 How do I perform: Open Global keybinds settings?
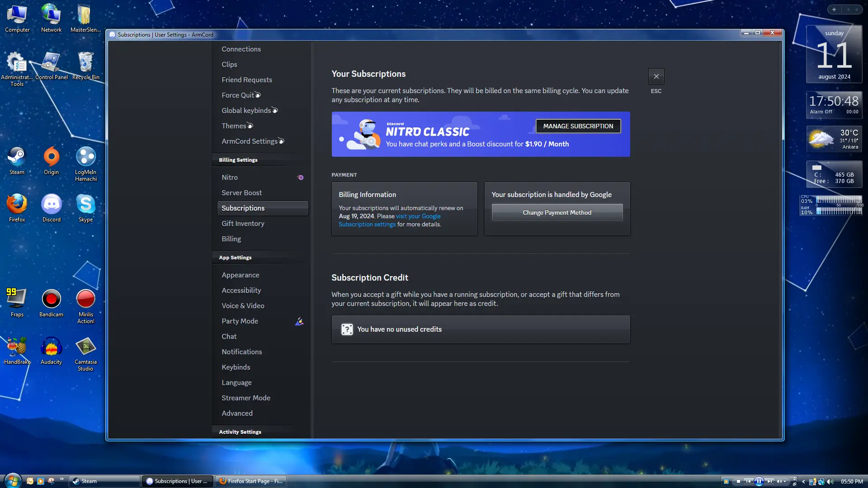pos(250,111)
